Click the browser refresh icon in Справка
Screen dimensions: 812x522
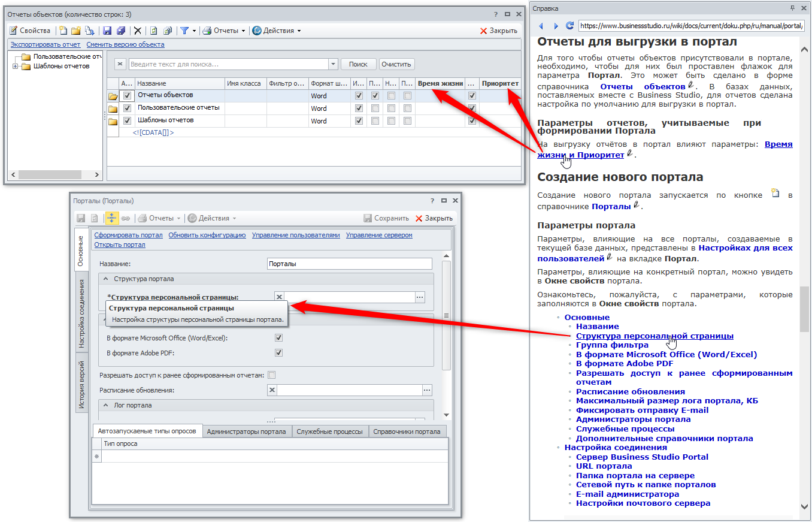[x=569, y=26]
